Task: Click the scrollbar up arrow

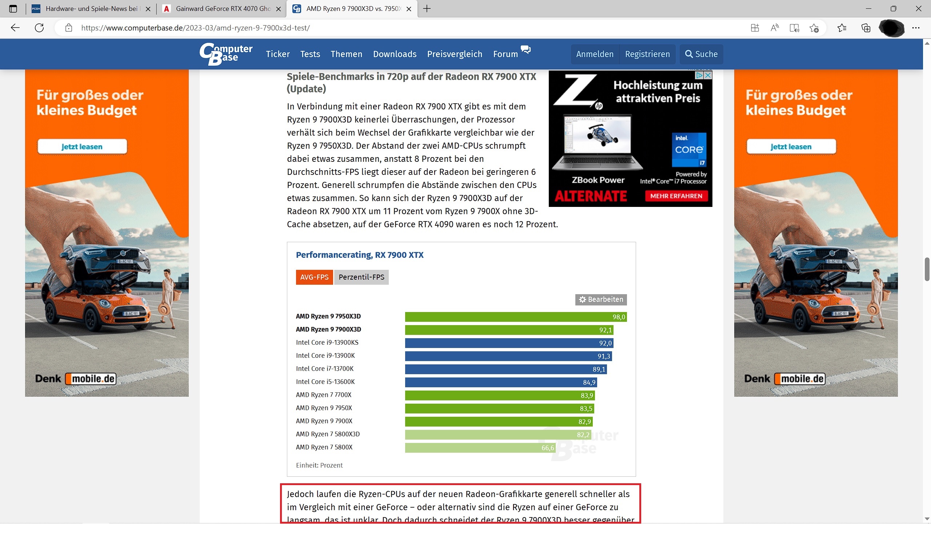Action: (927, 43)
